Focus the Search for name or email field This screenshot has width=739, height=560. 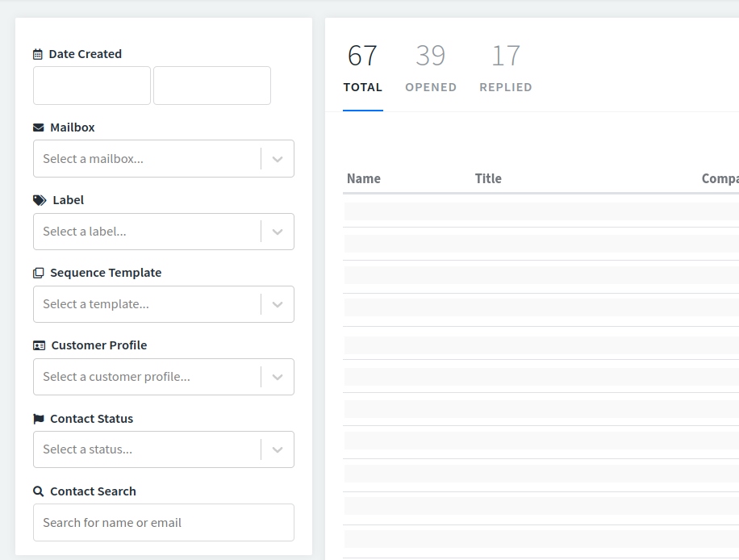click(x=164, y=522)
